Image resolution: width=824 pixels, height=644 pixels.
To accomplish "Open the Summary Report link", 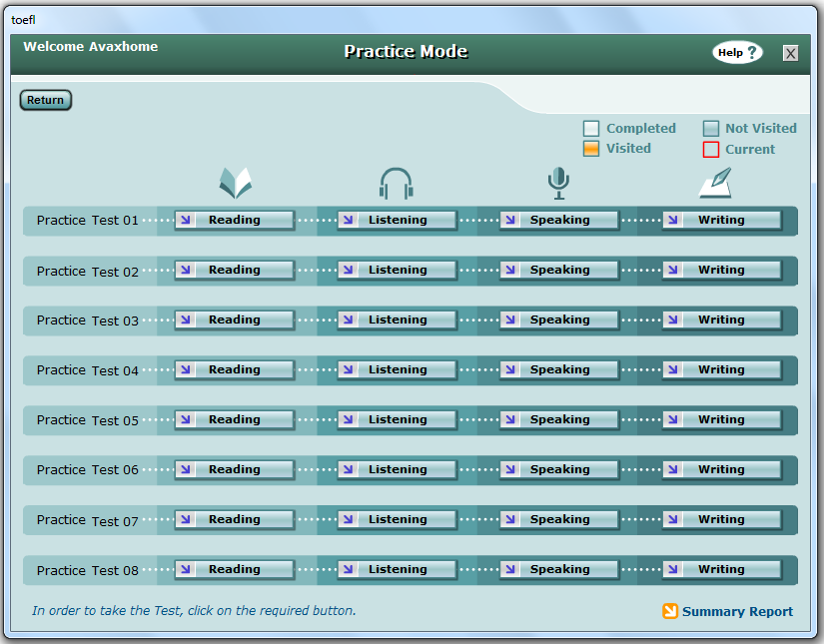I will 737,612.
